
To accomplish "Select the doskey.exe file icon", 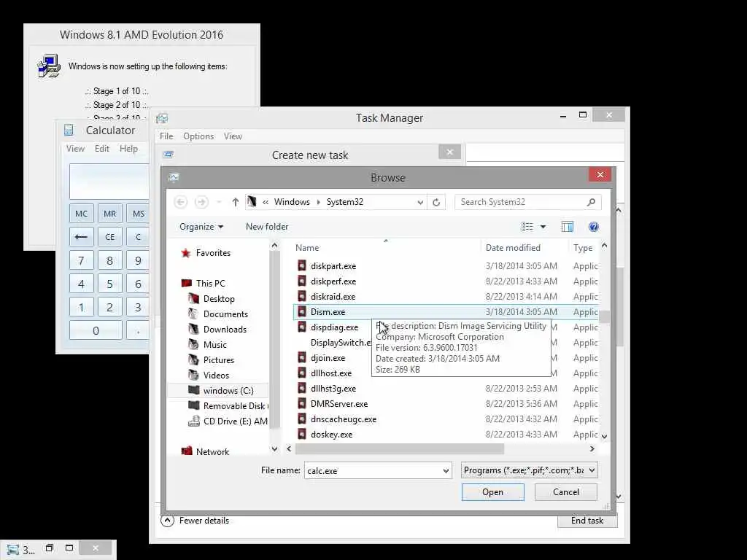I will pos(301,435).
